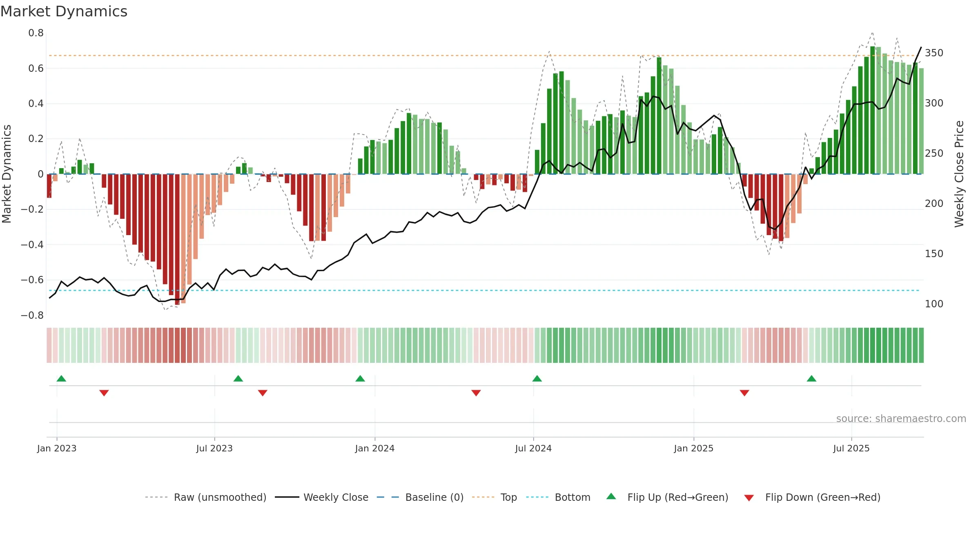
Task: Toggle the Raw (unsmoothed) legend entry
Action: click(x=205, y=497)
